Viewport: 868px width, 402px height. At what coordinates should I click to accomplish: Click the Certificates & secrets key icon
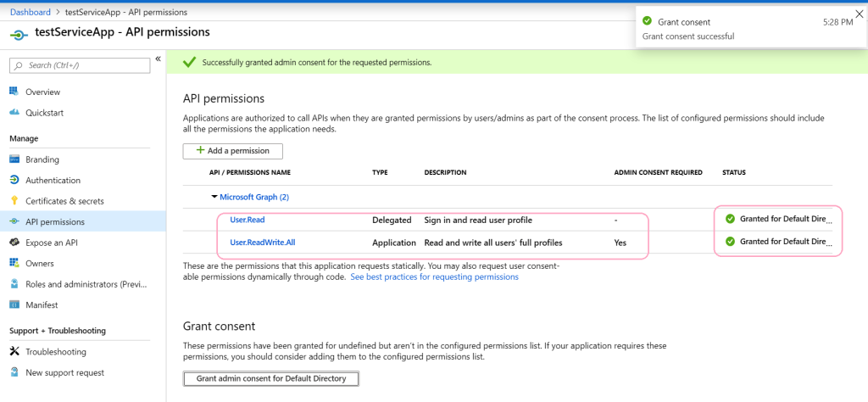click(14, 201)
